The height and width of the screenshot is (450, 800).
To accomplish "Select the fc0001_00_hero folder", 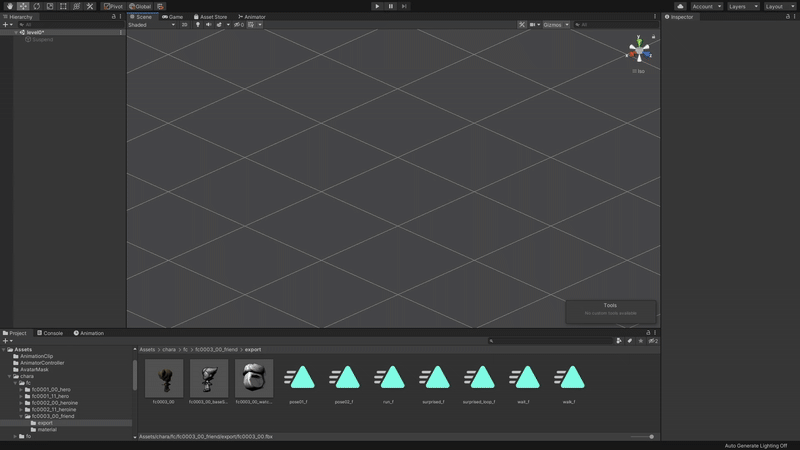I will pyautogui.click(x=50, y=390).
